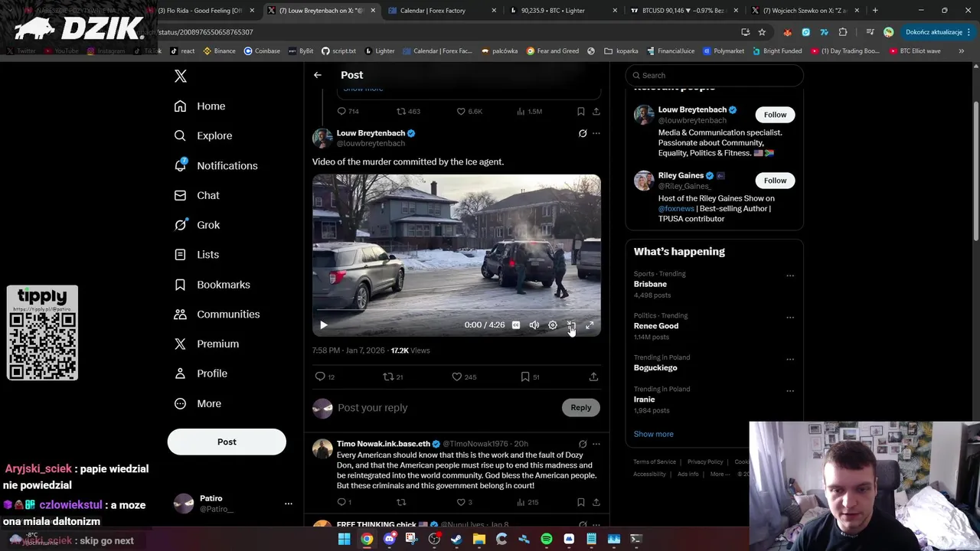Click the Grok icon on Louw Breytenbach's post
The width and height of the screenshot is (980, 551).
tap(583, 133)
